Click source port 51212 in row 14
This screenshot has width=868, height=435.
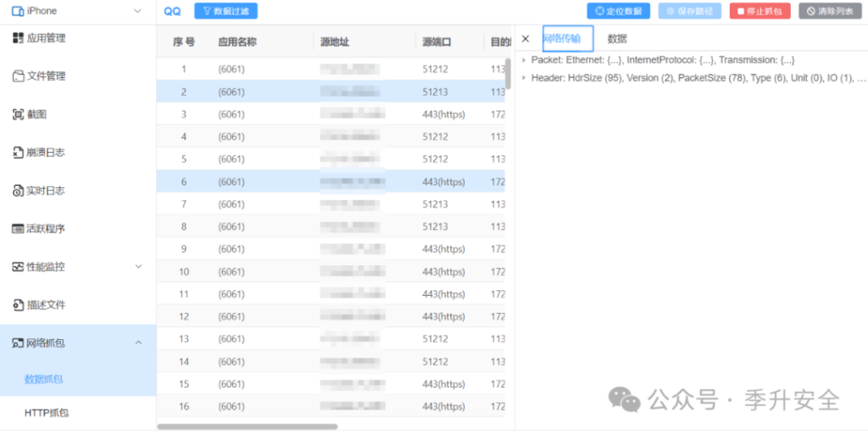point(435,361)
